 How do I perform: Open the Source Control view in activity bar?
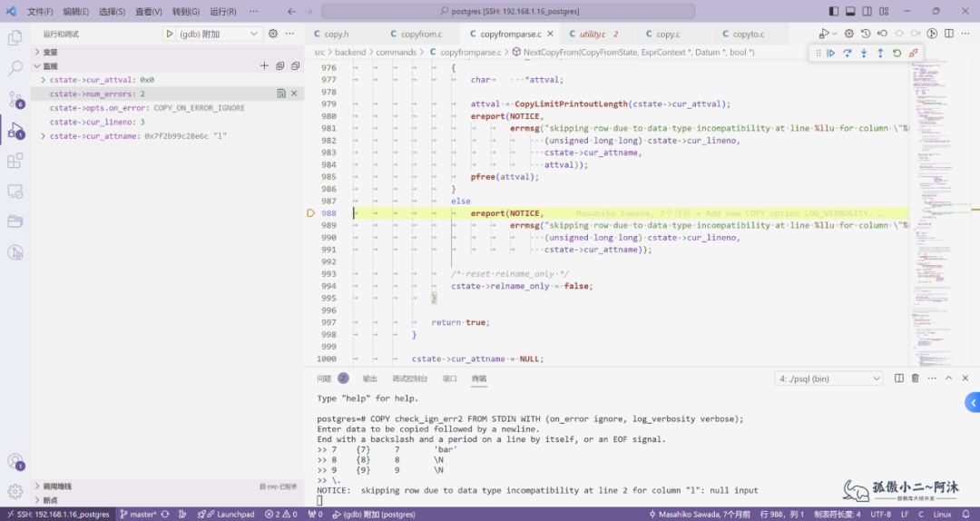point(15,99)
